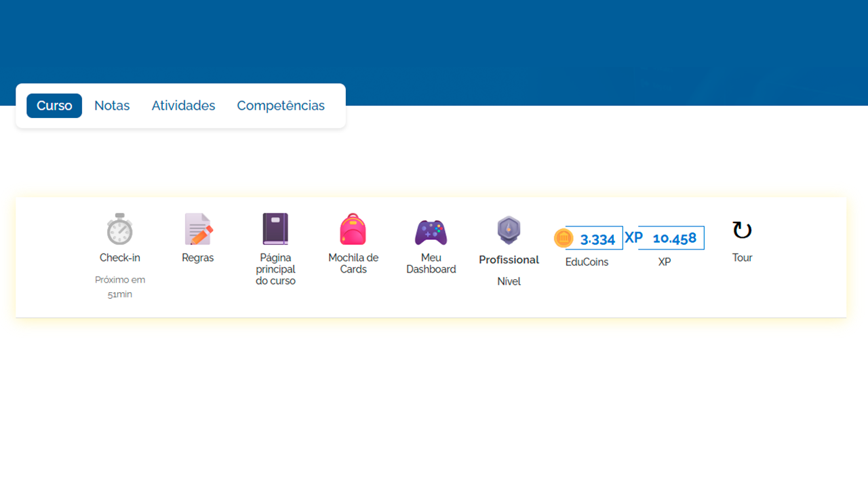Select the Curso tab

(54, 106)
